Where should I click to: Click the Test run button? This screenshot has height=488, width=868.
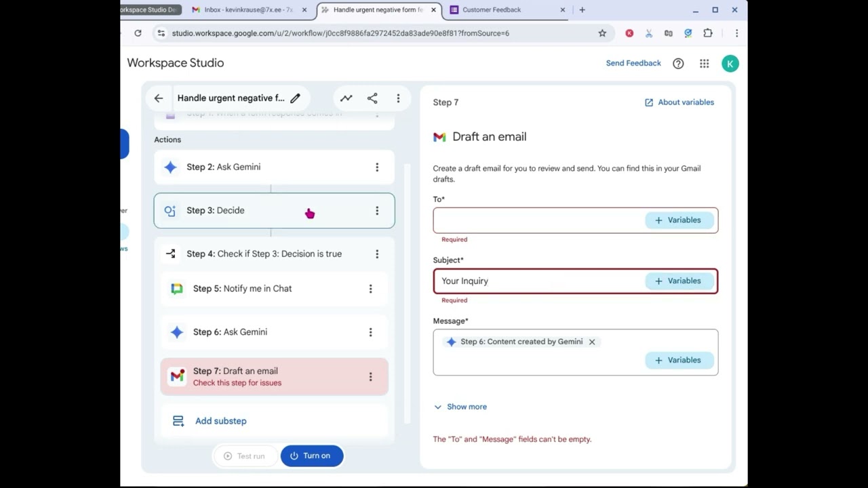point(245,456)
